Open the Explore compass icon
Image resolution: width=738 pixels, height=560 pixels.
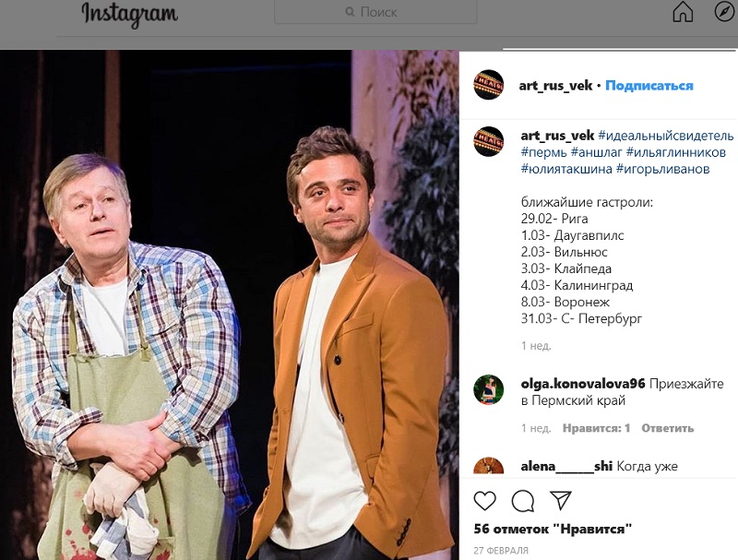click(724, 11)
